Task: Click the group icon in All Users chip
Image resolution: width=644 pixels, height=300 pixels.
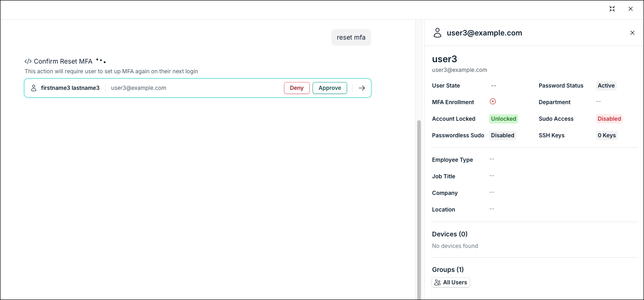Action: [x=437, y=282]
